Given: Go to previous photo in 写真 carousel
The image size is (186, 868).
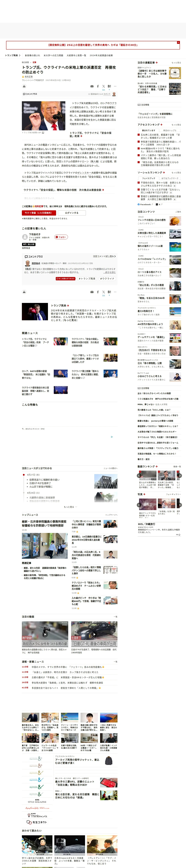Looking at the screenshot, I should click(139, 505).
